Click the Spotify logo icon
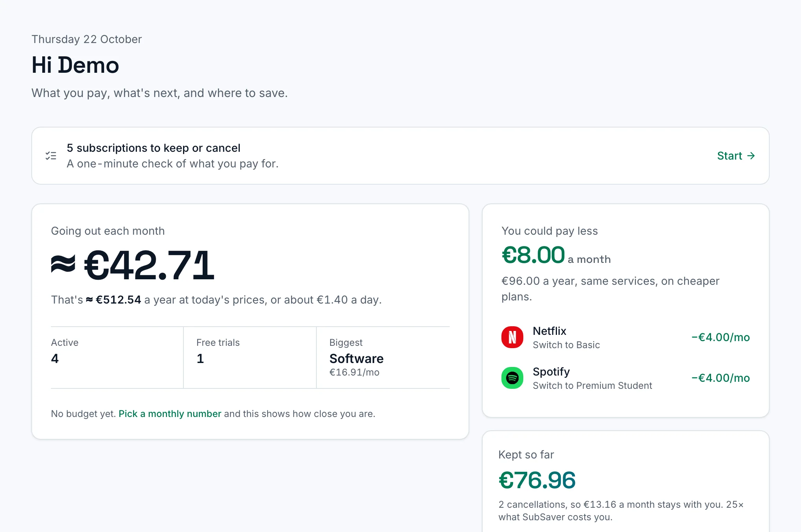801x532 pixels. (x=512, y=378)
